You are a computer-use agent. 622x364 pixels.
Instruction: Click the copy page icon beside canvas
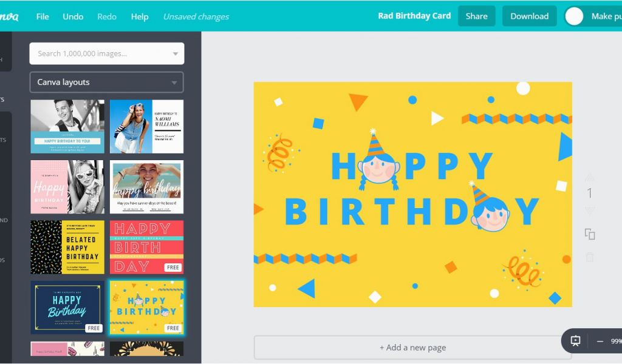pyautogui.click(x=590, y=234)
